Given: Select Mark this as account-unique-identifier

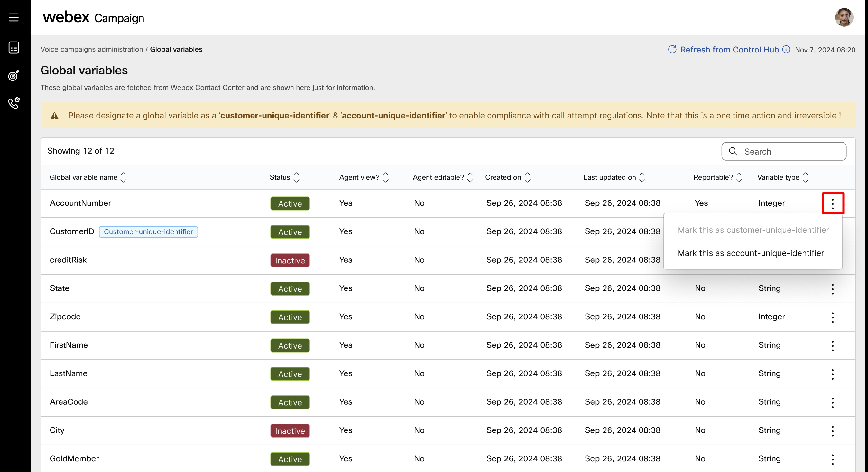Looking at the screenshot, I should (750, 253).
